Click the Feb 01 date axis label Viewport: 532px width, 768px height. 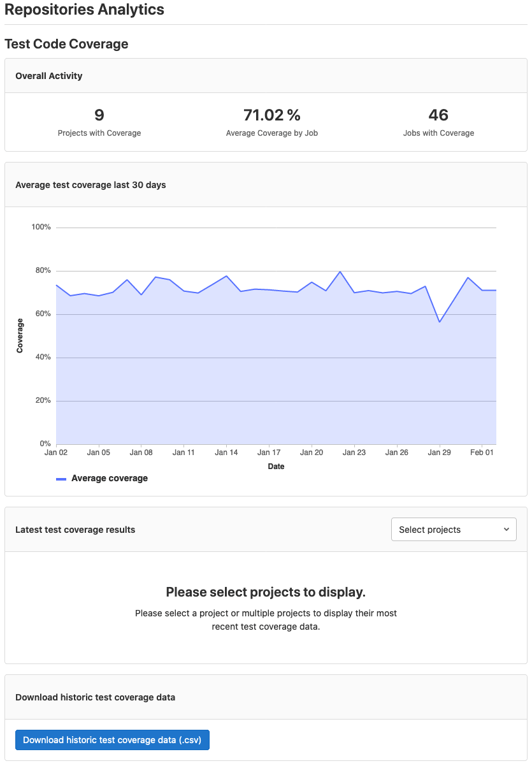(482, 452)
